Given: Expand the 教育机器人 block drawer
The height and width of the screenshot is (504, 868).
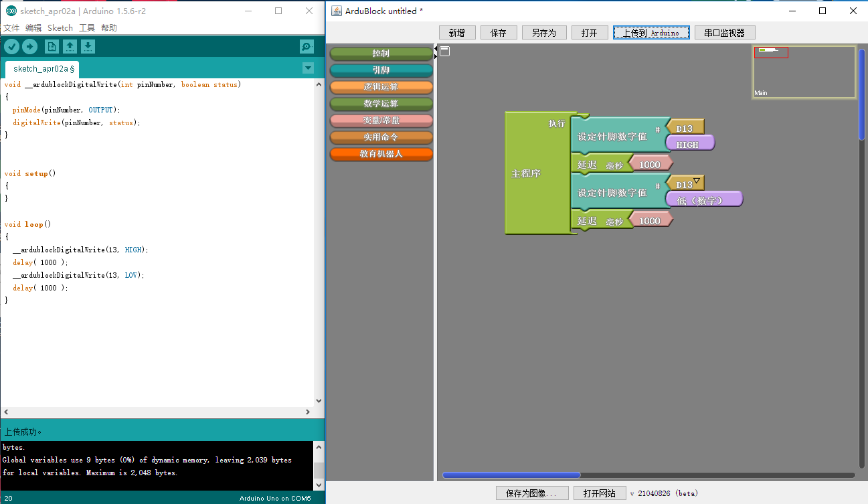Looking at the screenshot, I should (x=381, y=154).
